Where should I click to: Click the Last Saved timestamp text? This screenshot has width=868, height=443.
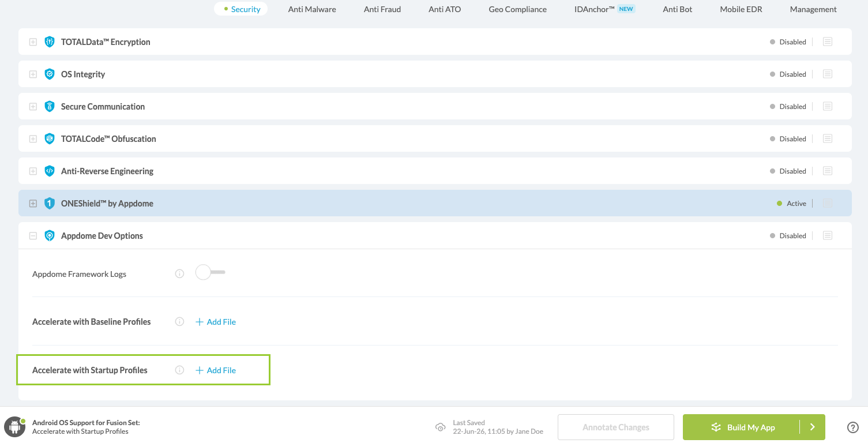click(498, 431)
